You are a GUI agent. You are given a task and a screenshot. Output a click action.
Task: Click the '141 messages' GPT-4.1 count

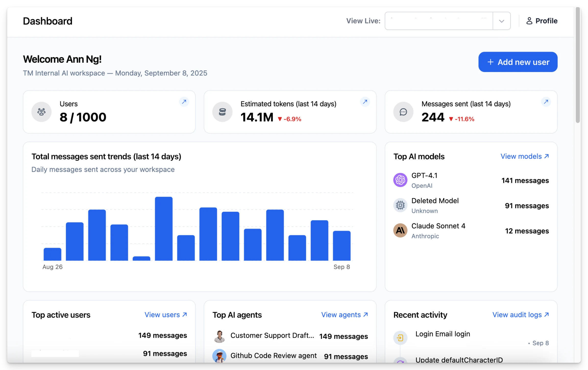[525, 181]
